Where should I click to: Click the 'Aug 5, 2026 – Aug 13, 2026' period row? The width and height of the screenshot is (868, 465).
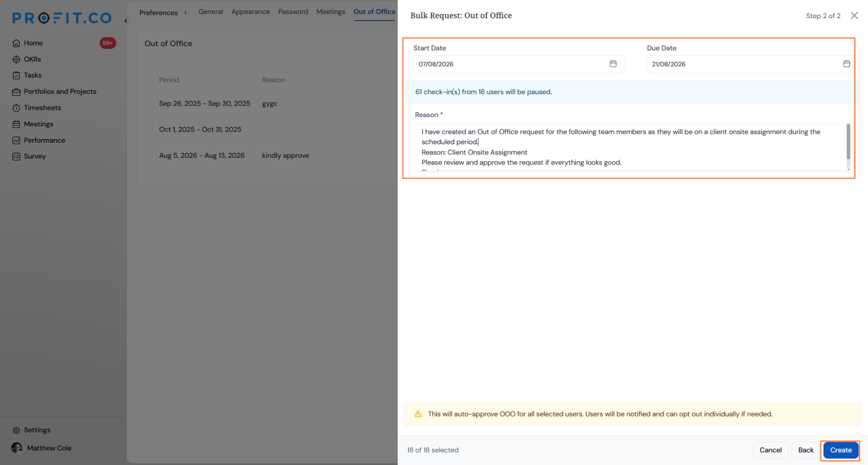click(275, 156)
